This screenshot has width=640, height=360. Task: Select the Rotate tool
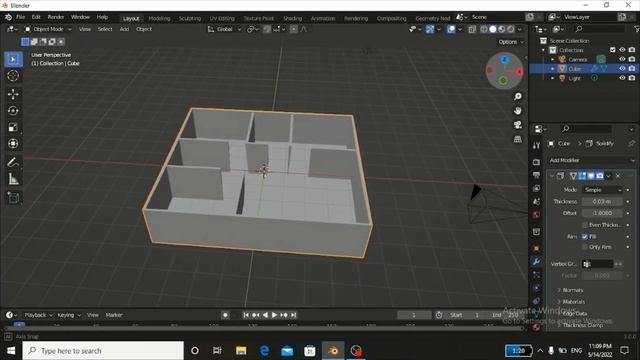click(13, 111)
